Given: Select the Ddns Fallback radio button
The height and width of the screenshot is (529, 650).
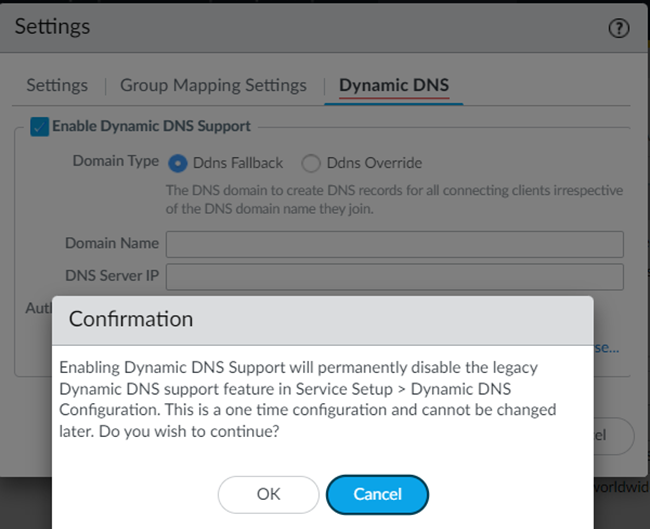Looking at the screenshot, I should 178,162.
